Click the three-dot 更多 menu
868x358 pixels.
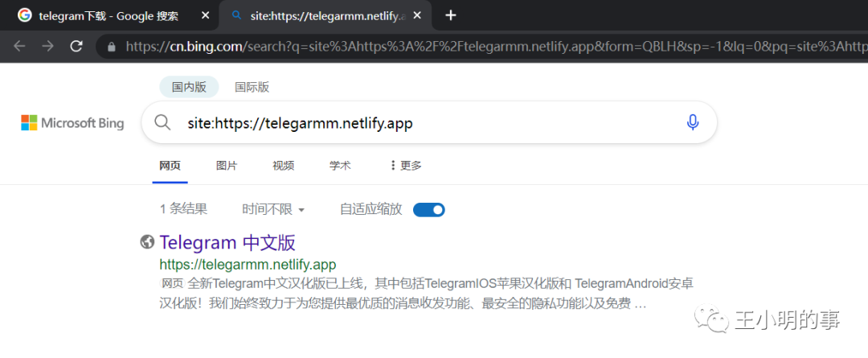coord(406,165)
